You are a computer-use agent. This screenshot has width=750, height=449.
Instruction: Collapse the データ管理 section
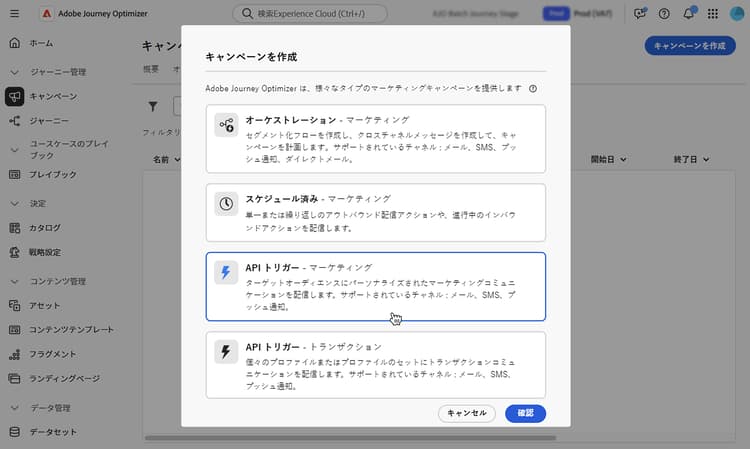14,408
